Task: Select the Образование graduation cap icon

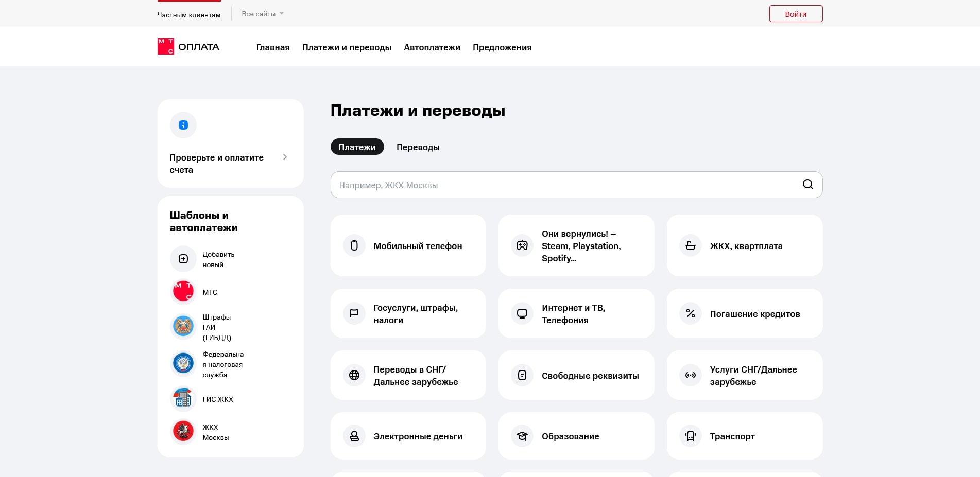Action: [522, 435]
